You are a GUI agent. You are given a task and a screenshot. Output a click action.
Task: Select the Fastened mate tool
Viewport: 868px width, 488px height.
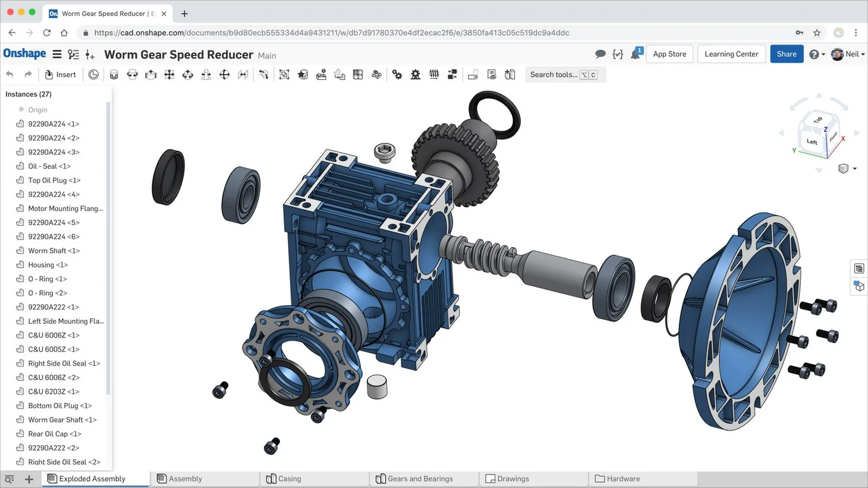tap(114, 75)
